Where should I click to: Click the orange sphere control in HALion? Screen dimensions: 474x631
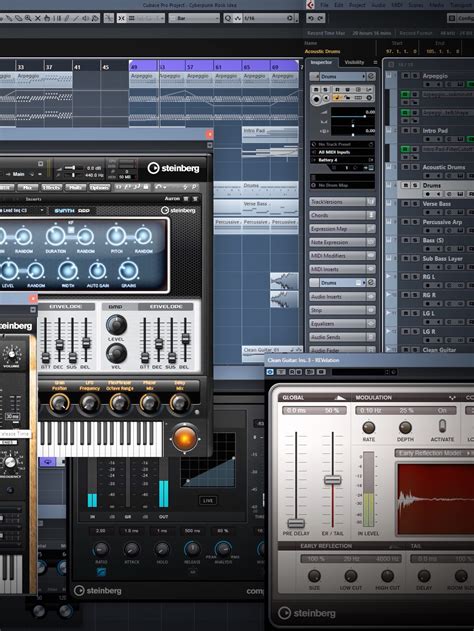185,438
